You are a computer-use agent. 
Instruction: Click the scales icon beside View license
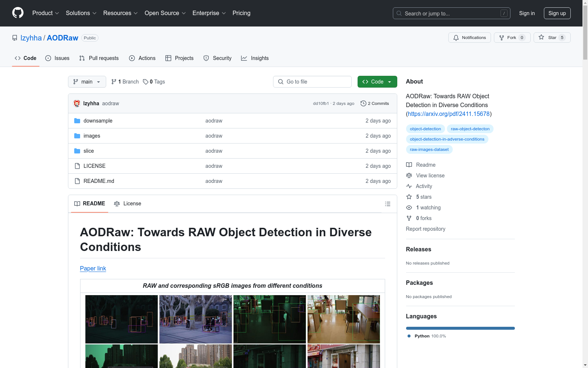coord(409,176)
